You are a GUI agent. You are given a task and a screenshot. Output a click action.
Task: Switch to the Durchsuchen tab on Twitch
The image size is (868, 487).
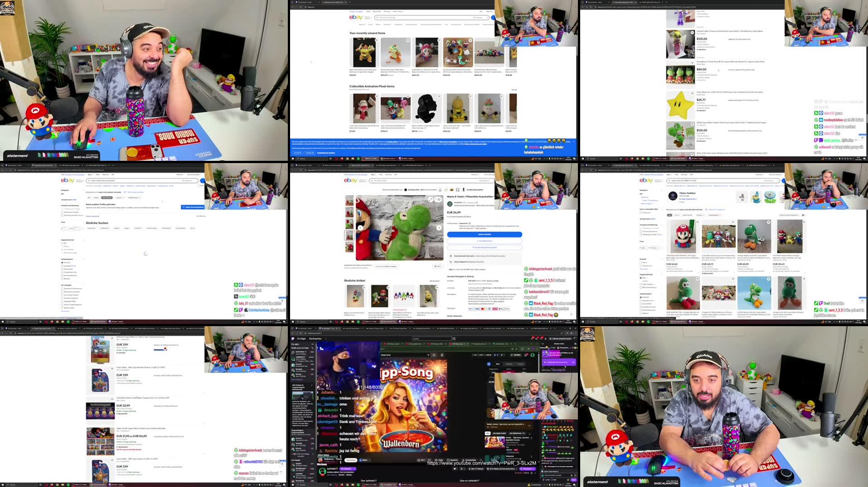tap(315, 339)
